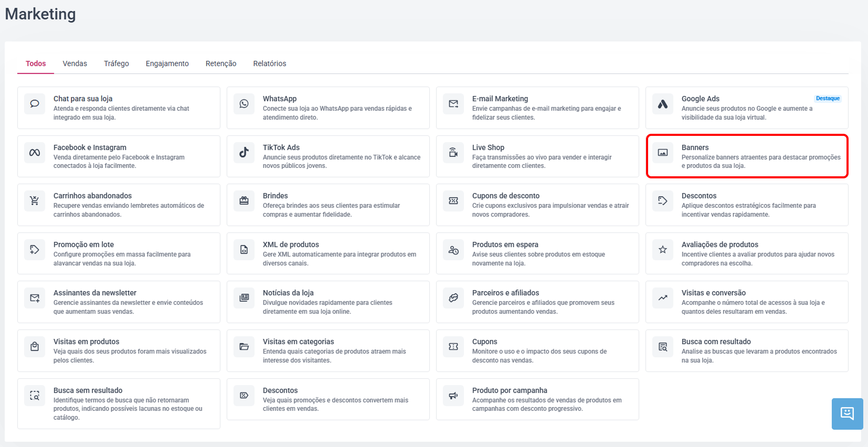Click the bag icon for Visitas em produtos
Image resolution: width=868 pixels, height=447 pixels.
[35, 347]
